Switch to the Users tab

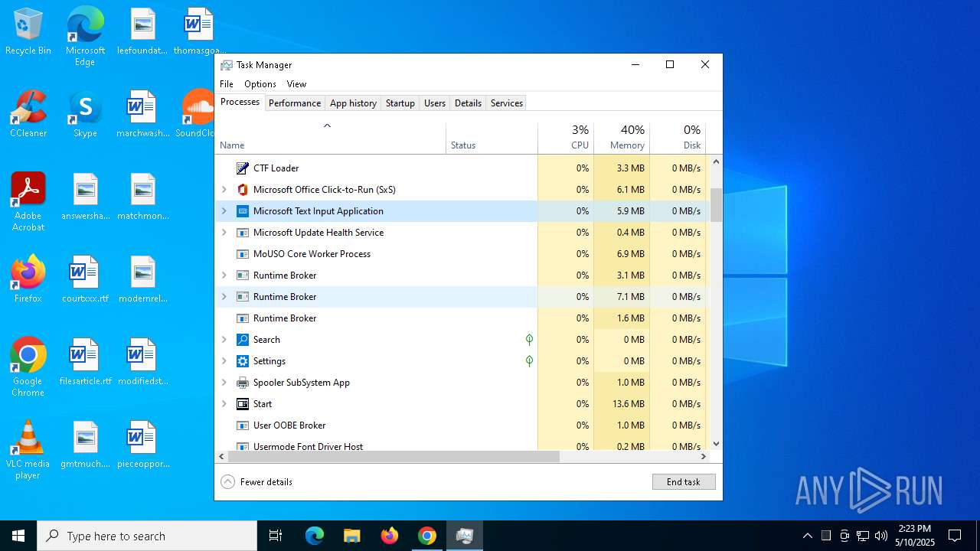pos(435,103)
